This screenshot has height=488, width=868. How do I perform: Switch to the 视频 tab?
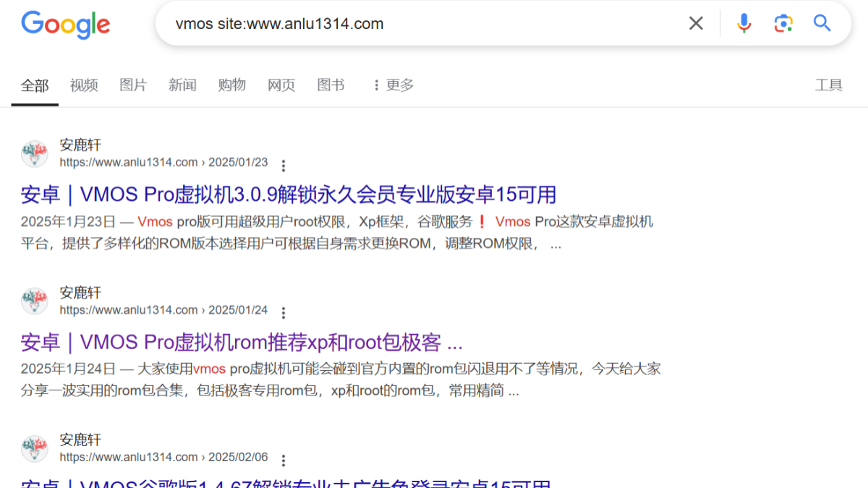pyautogui.click(x=84, y=85)
